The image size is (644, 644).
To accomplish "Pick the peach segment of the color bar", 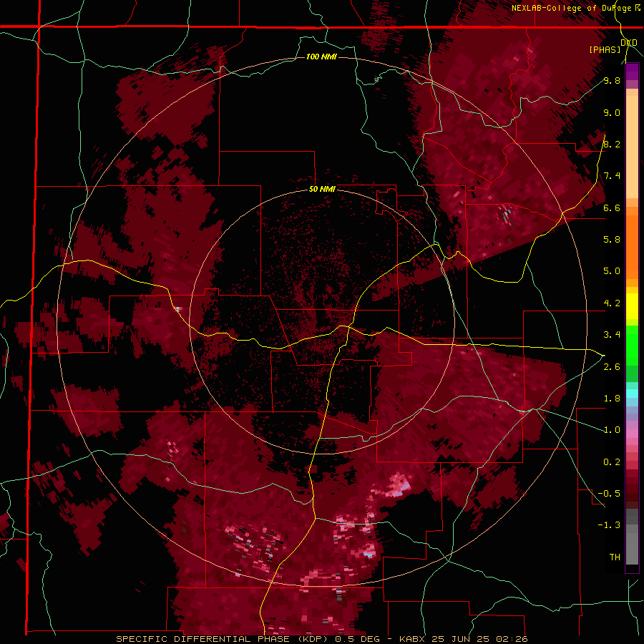I will point(632,147).
